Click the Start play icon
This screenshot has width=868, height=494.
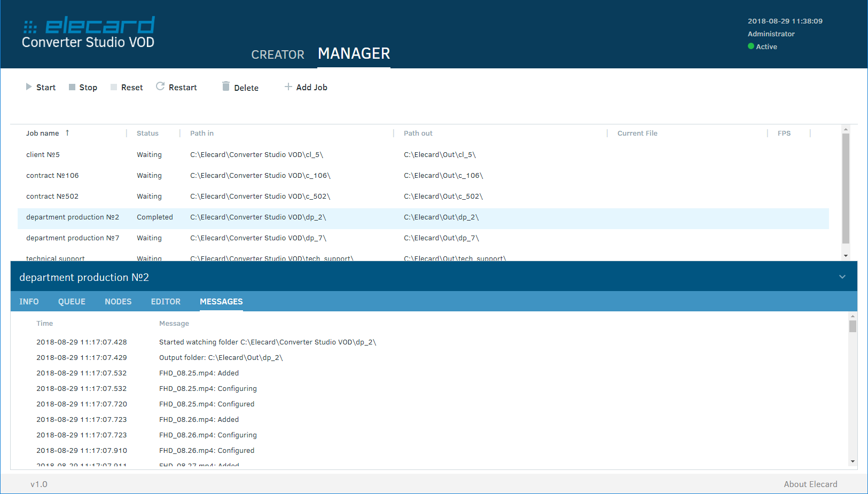coord(29,87)
